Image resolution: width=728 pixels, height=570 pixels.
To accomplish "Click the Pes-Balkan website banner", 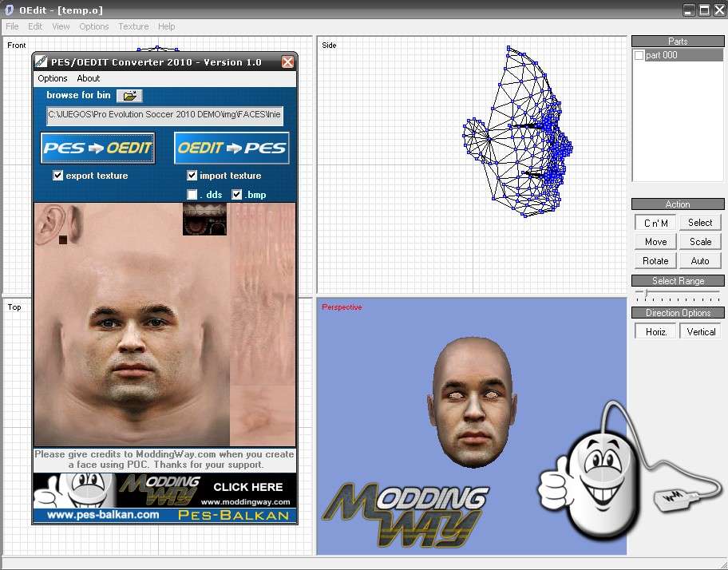I will tap(164, 516).
